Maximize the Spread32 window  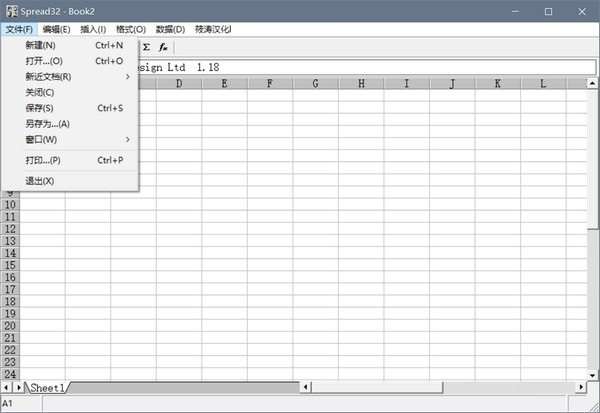tap(548, 11)
